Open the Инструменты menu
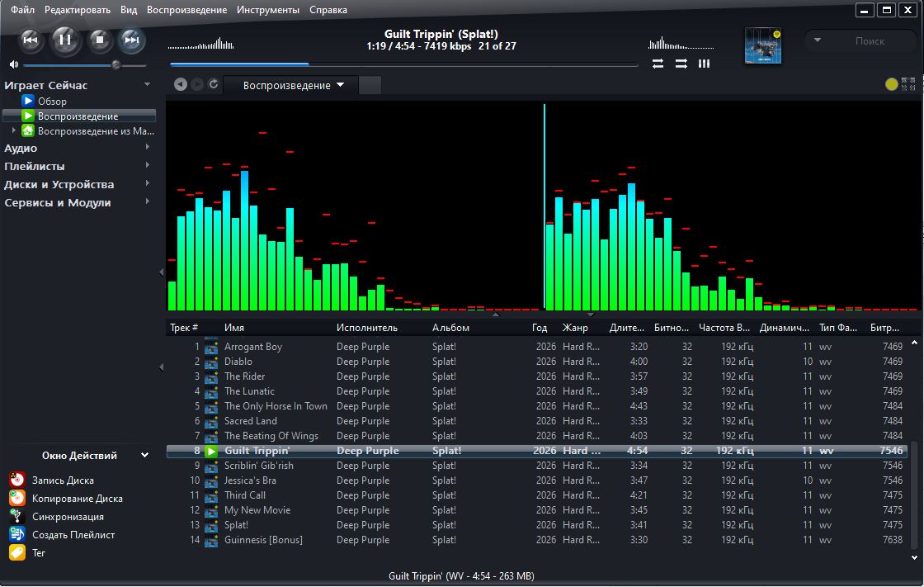This screenshot has height=587, width=924. click(267, 9)
